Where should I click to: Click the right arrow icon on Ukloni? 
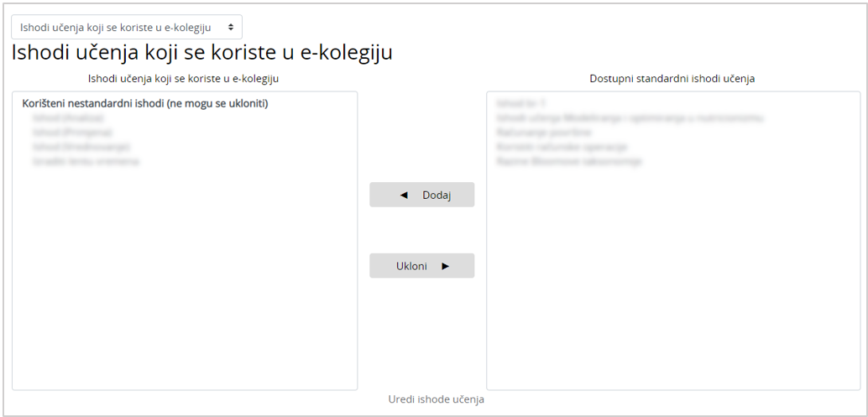click(x=445, y=266)
